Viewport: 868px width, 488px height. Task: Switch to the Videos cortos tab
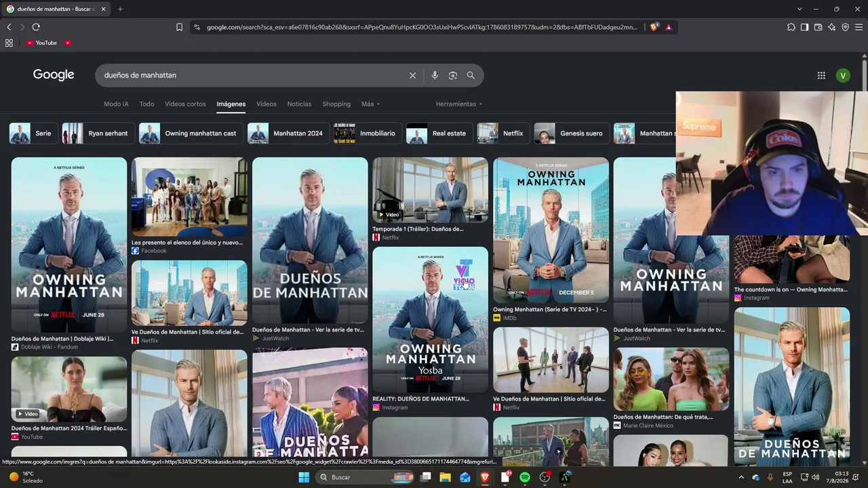tap(185, 104)
